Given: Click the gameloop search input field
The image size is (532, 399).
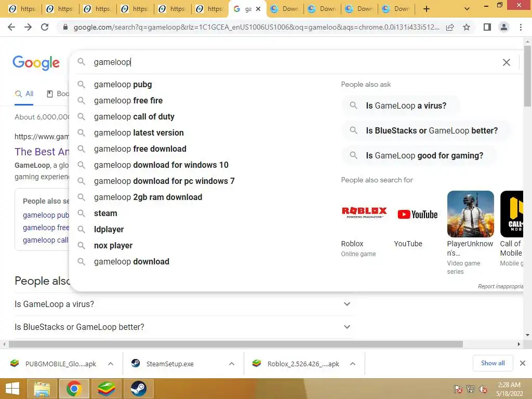Looking at the screenshot, I should point(295,62).
